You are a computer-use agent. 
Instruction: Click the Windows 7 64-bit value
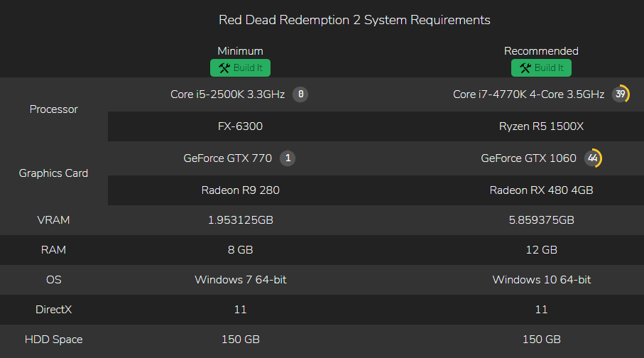240,280
